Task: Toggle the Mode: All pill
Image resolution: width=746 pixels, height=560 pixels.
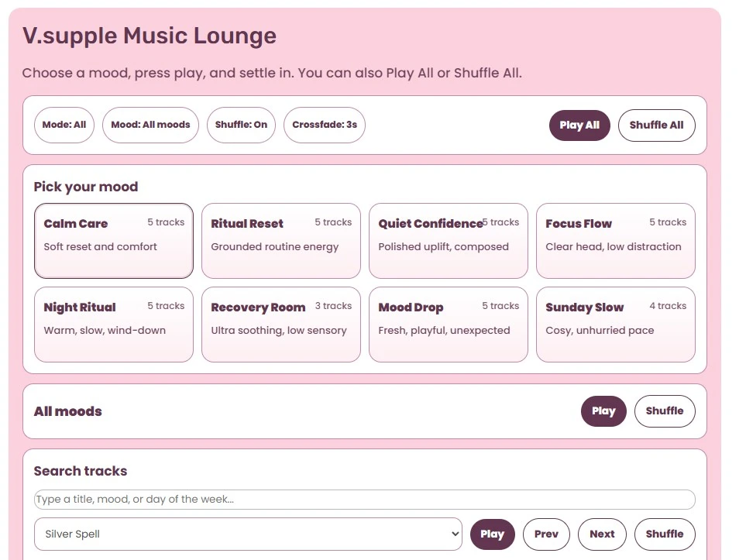Action: tap(64, 125)
